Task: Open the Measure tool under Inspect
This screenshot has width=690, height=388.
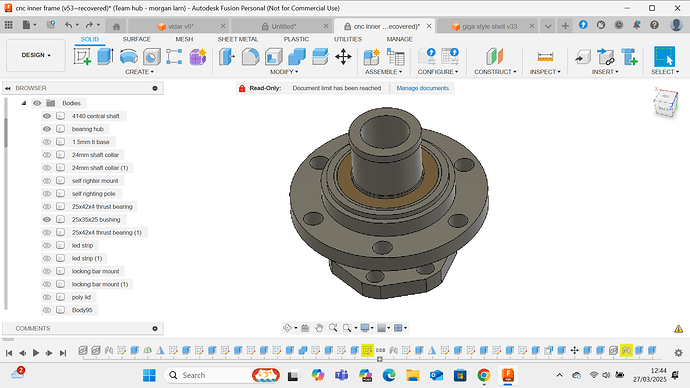Action: pyautogui.click(x=545, y=57)
